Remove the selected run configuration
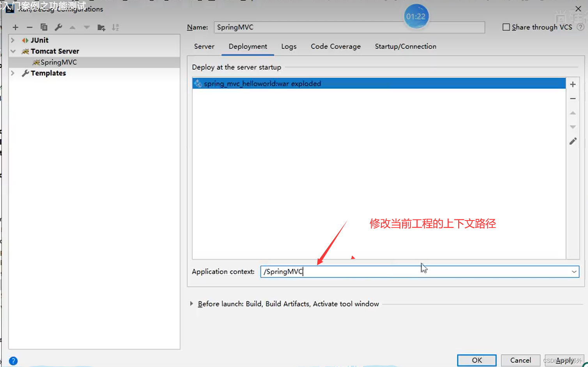This screenshot has width=588, height=367. tap(30, 27)
